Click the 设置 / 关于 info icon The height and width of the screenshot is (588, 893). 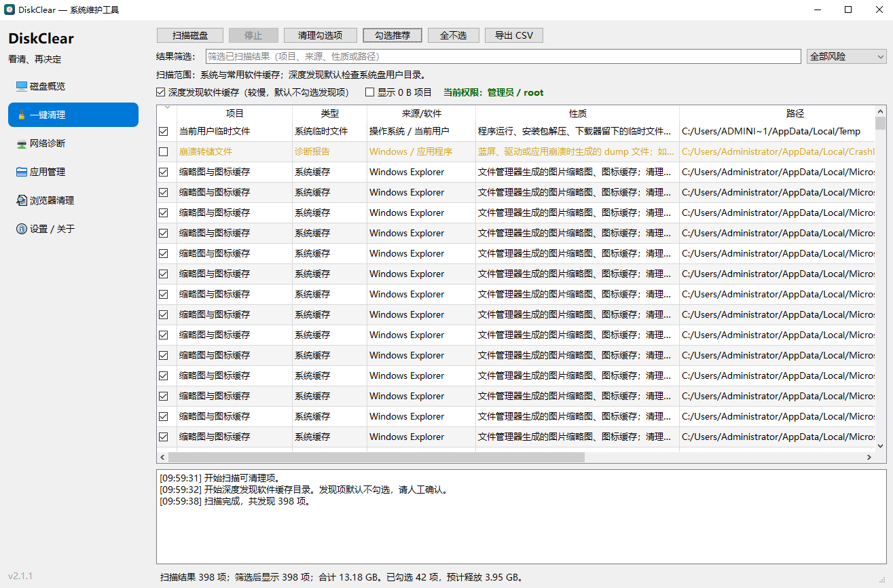22,229
